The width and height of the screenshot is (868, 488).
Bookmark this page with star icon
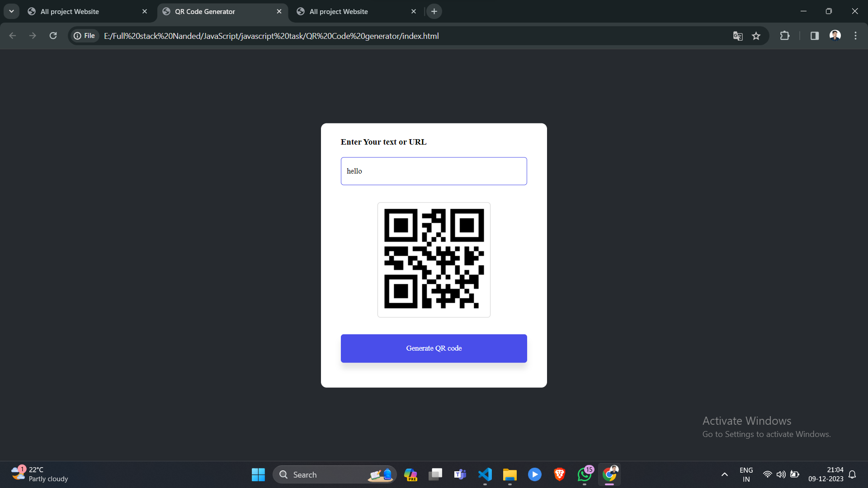(756, 36)
